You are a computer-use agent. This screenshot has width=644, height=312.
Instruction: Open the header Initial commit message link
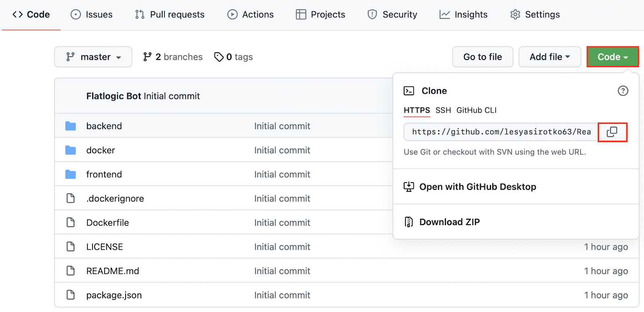pos(172,96)
